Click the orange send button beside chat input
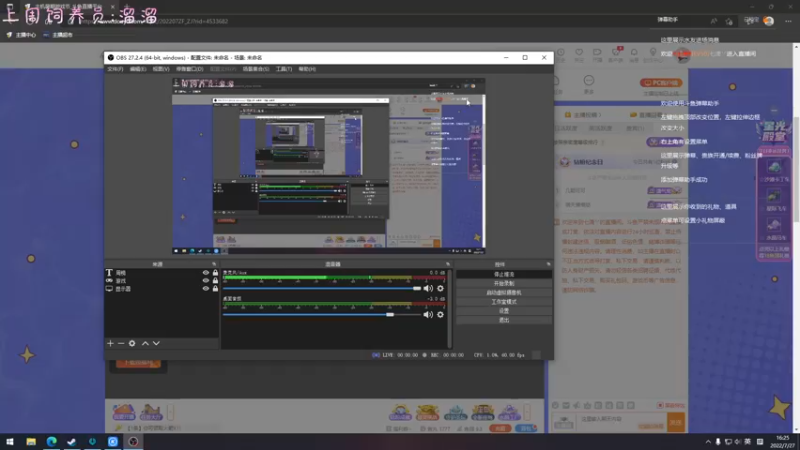Viewport: 800px width, 450px height. tap(676, 422)
